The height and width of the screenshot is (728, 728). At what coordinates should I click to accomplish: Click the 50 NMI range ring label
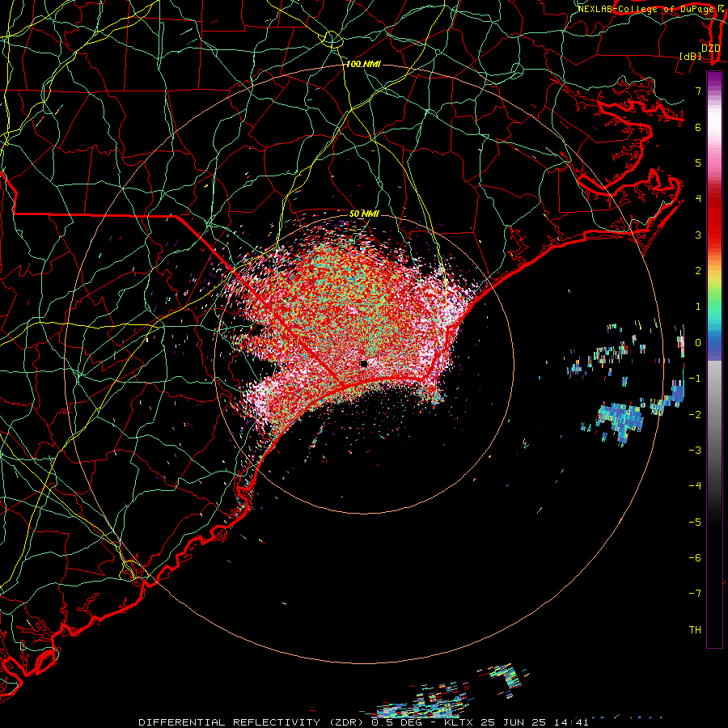click(365, 214)
